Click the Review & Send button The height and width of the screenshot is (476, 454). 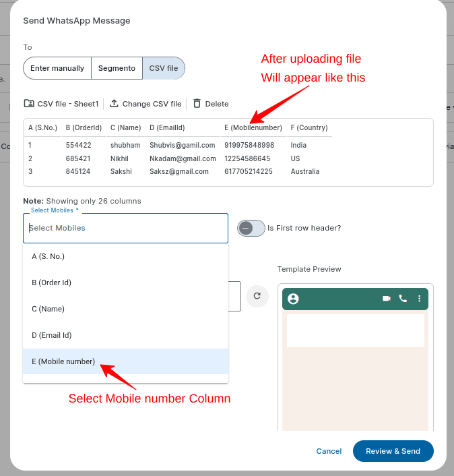[x=393, y=451]
